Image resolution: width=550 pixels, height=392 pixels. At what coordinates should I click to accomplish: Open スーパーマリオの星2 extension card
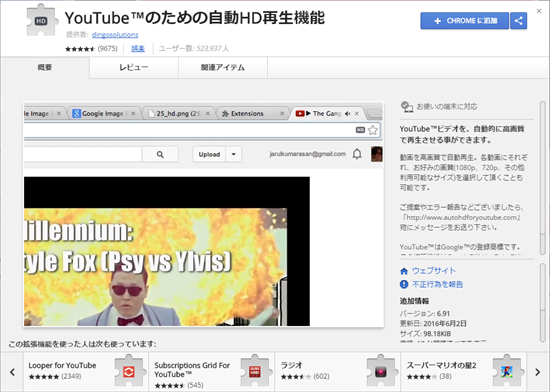(464, 372)
